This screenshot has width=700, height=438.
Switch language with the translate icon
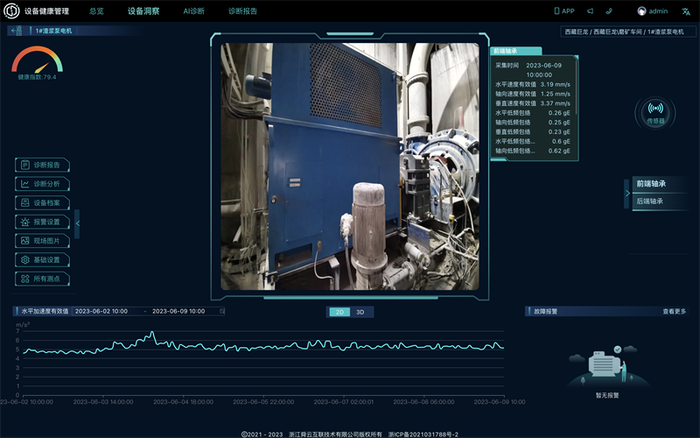tap(686, 12)
